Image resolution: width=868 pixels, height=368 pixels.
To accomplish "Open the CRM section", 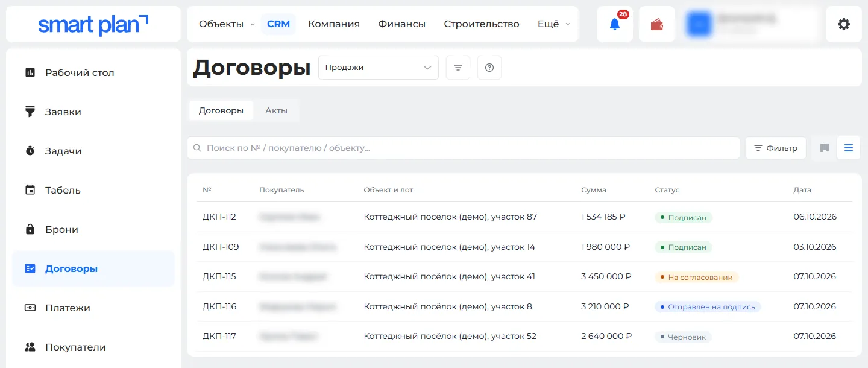I will point(278,24).
